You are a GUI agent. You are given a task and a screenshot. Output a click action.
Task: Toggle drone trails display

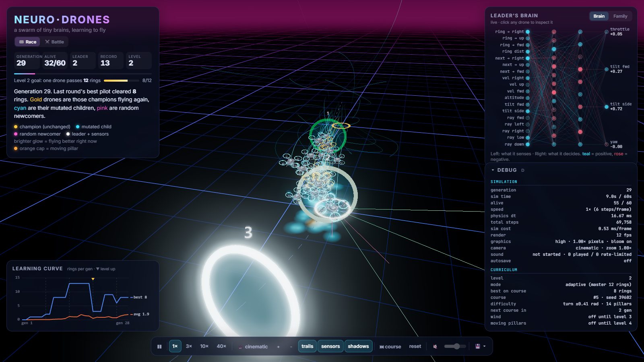[307, 346]
